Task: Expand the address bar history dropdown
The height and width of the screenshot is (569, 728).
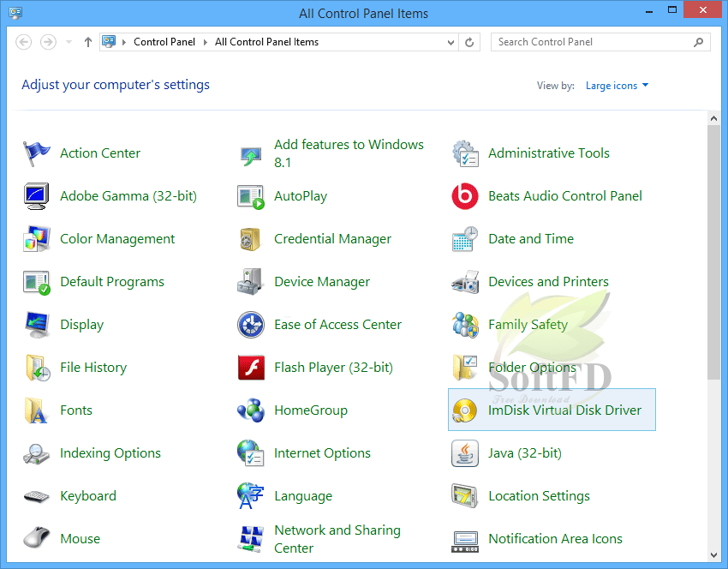Action: click(x=451, y=42)
